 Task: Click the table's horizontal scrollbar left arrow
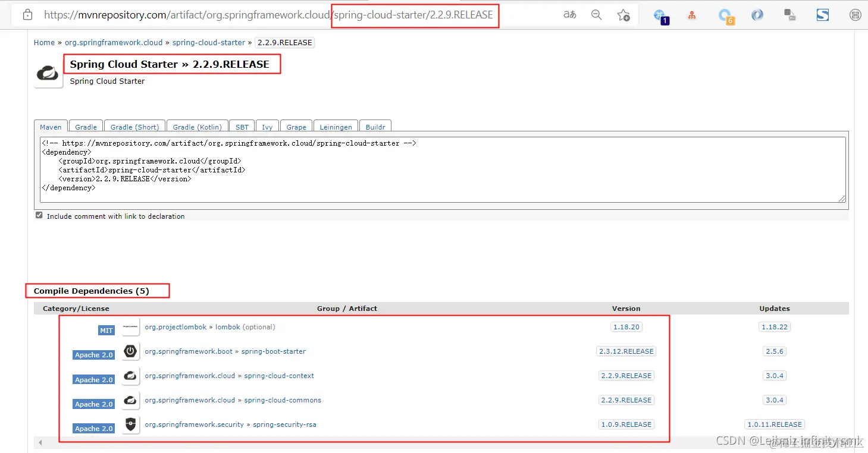[40, 443]
